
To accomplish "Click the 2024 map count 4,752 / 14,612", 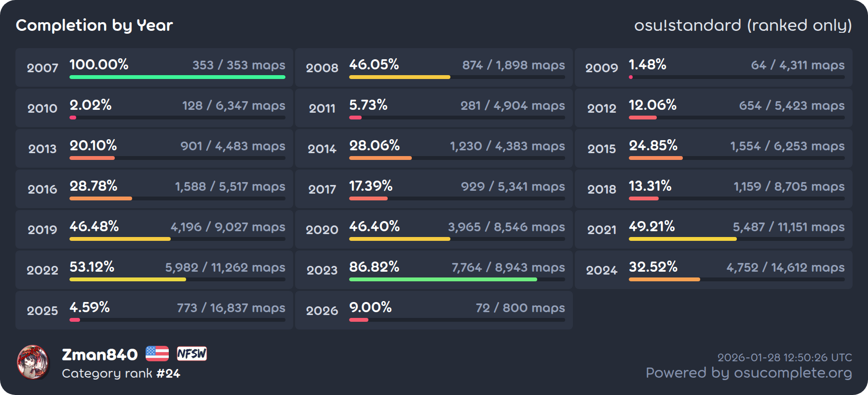I will 785,267.
